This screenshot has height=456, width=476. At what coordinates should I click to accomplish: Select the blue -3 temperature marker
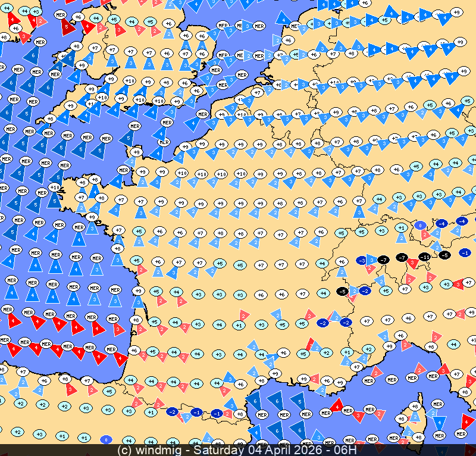(362, 261)
